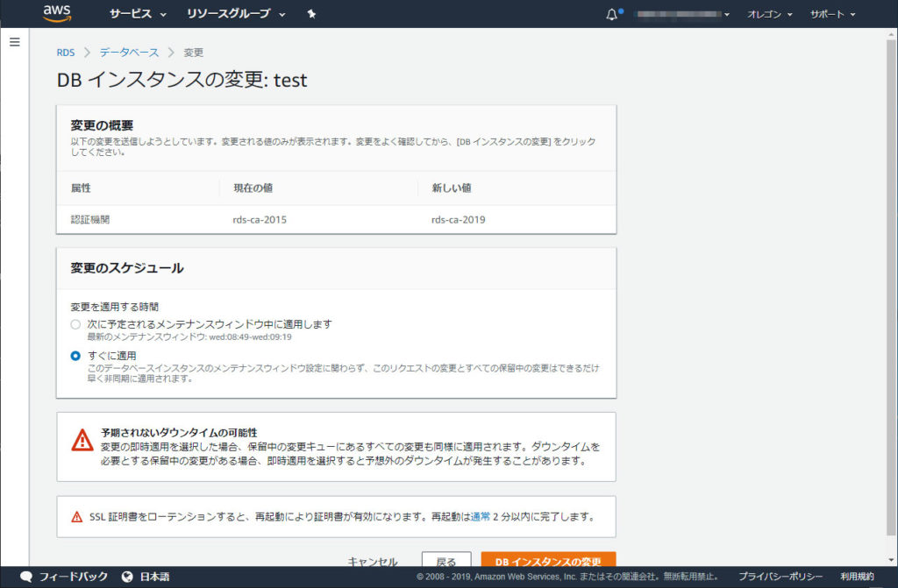Image resolution: width=898 pixels, height=588 pixels.
Task: Click the orange DB インスタンスの変更 button
Action: (548, 562)
